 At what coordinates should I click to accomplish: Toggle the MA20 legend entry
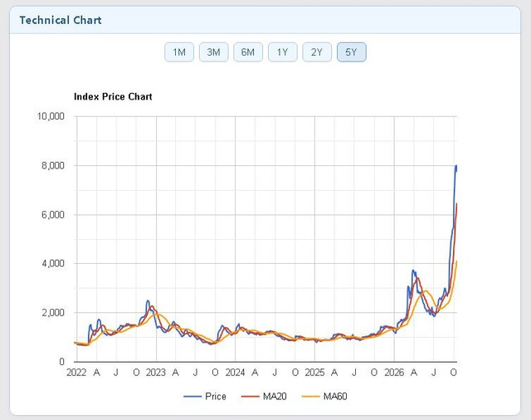coord(264,396)
